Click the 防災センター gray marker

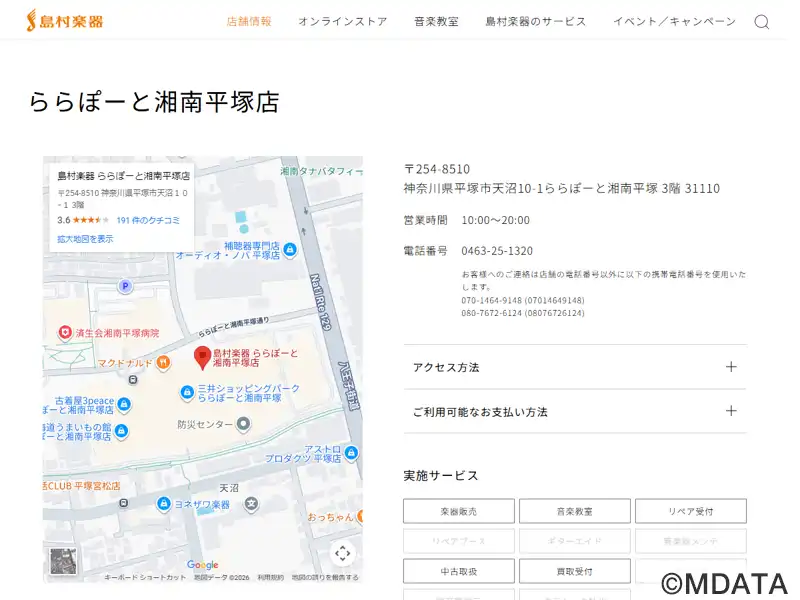coord(244,424)
